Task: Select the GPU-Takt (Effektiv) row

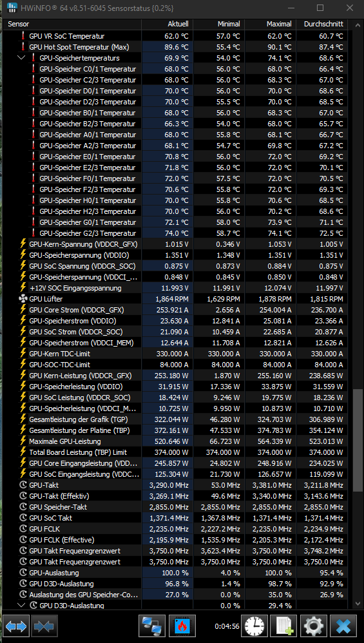Action: coord(177,496)
